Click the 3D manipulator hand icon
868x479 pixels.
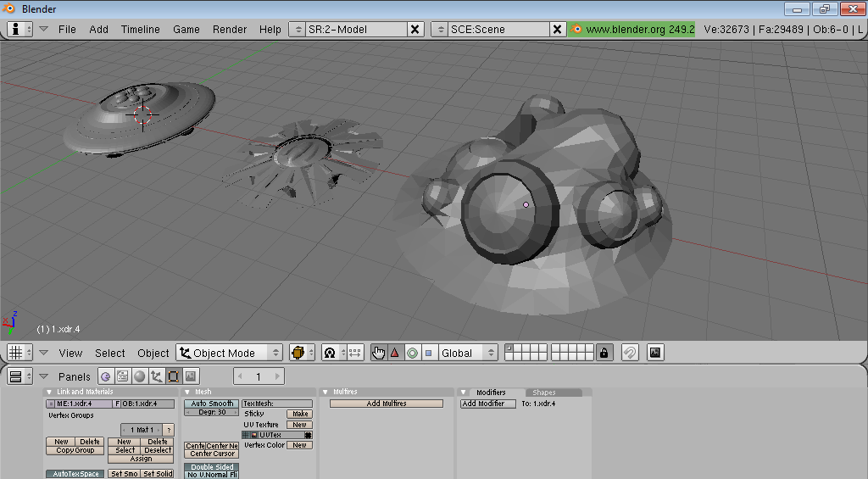[378, 353]
